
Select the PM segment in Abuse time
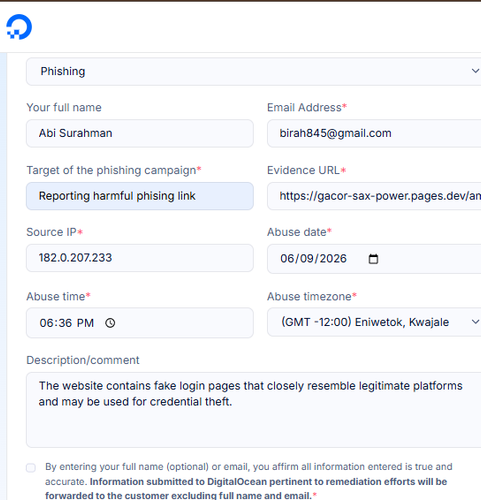pyautogui.click(x=85, y=323)
